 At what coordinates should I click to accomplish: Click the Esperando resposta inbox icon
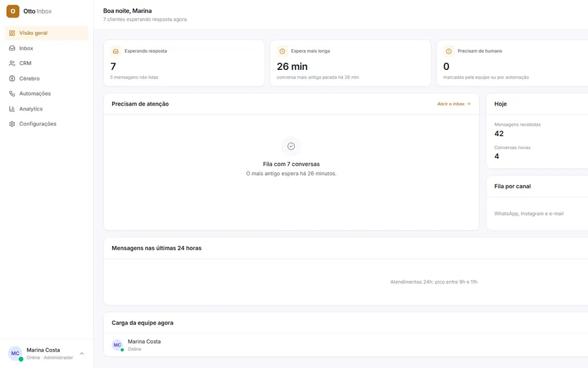click(x=116, y=51)
